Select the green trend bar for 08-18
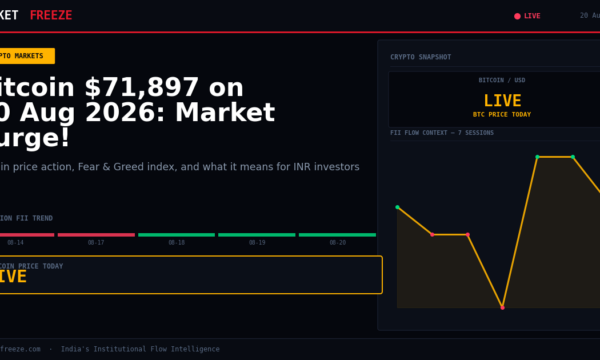 [176, 235]
